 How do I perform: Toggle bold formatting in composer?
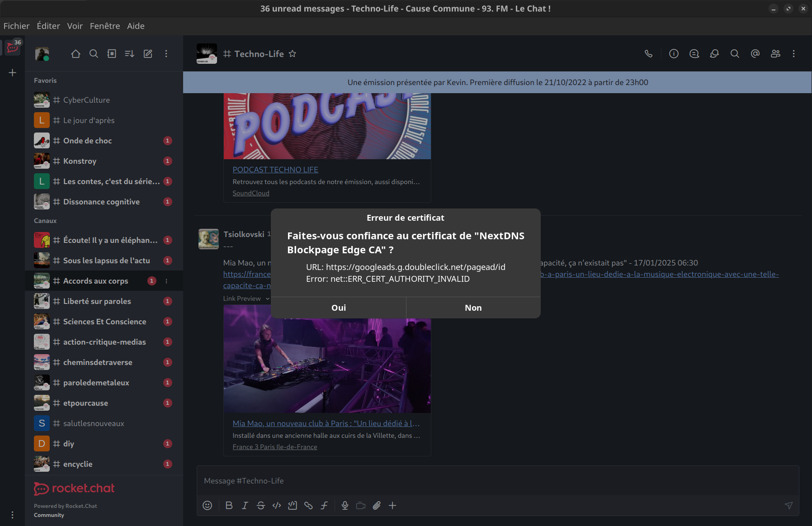pyautogui.click(x=229, y=506)
